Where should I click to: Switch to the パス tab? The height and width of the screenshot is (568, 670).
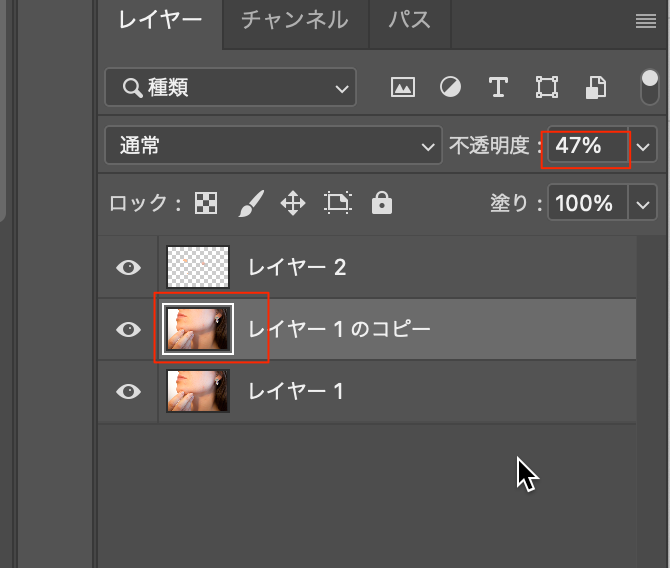(x=409, y=20)
